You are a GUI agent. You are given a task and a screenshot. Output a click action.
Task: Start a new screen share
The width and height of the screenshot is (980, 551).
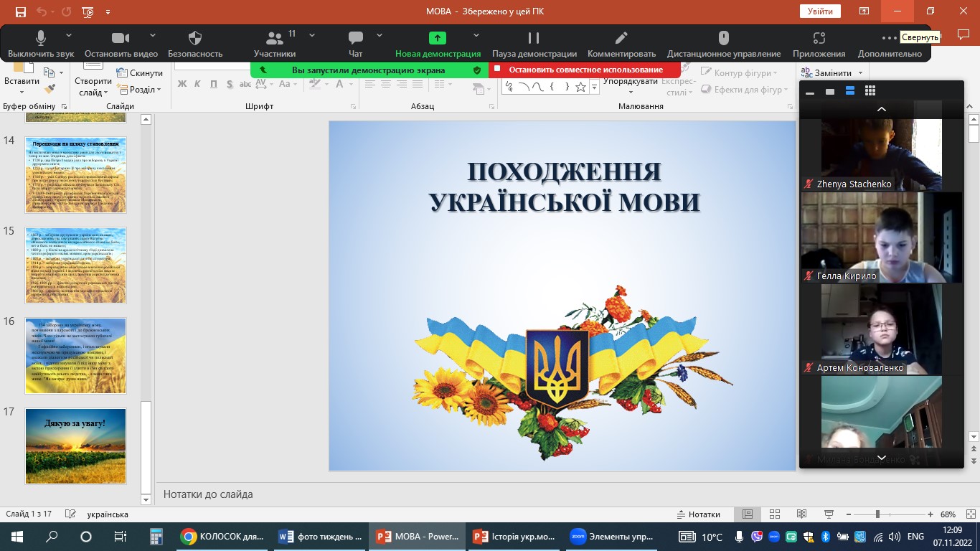(438, 44)
